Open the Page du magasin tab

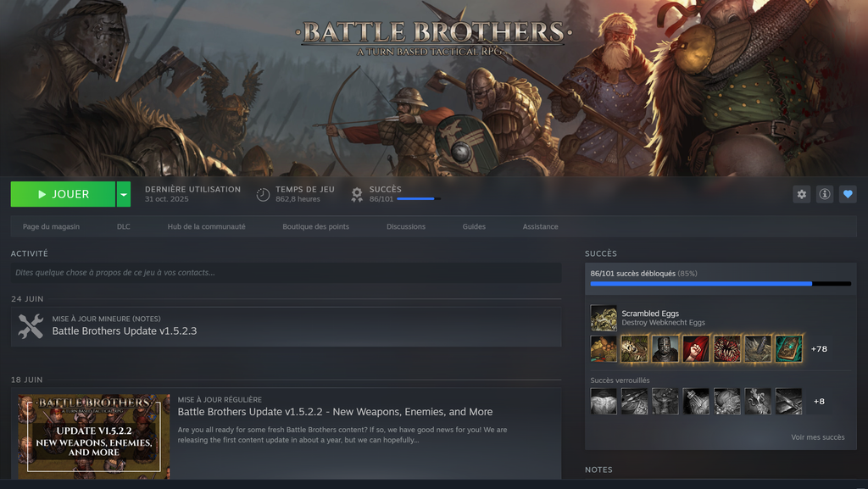(51, 227)
